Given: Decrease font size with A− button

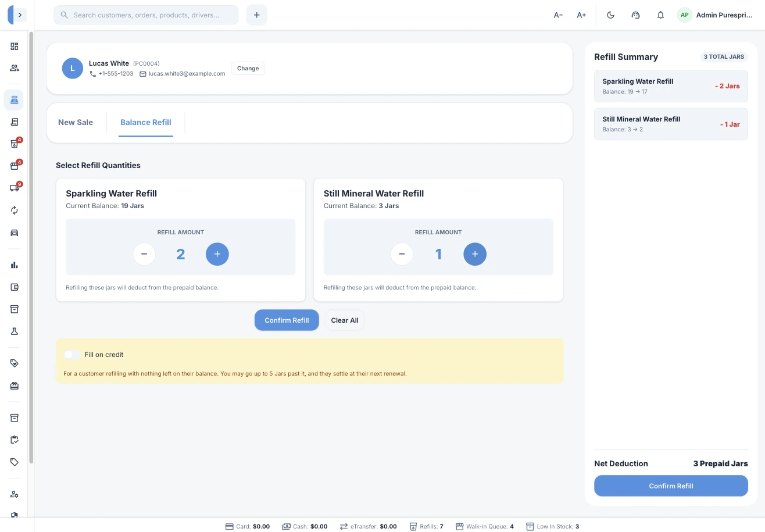Looking at the screenshot, I should [x=558, y=15].
